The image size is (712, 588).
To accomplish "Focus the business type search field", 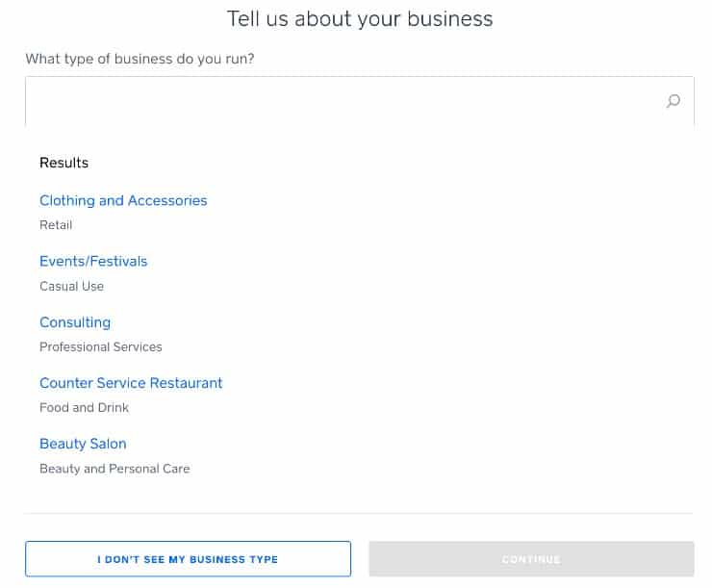I will (359, 101).
